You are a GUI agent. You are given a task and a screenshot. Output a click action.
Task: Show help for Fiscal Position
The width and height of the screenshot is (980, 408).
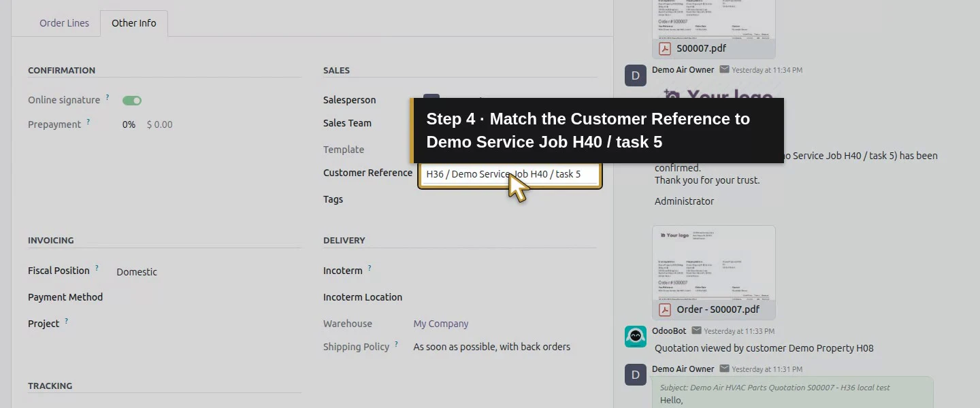click(x=97, y=269)
